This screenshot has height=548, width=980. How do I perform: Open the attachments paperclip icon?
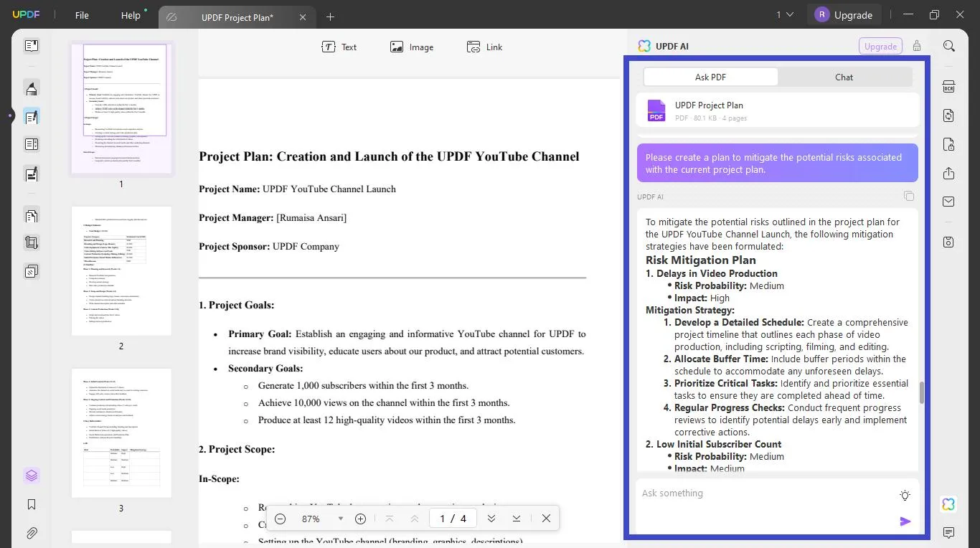[x=32, y=533]
